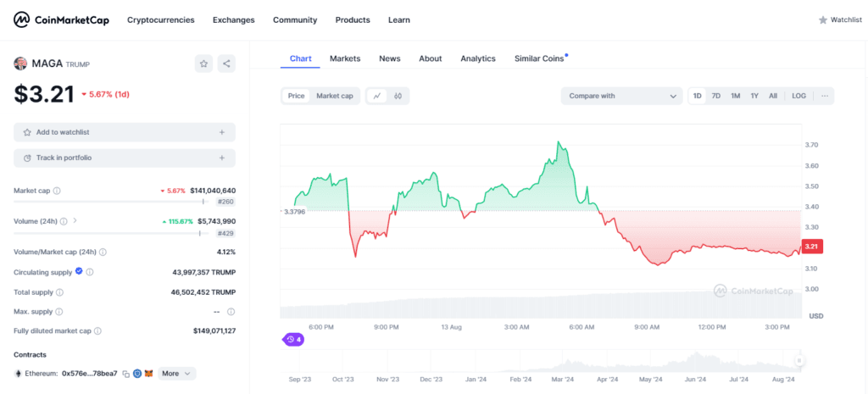
Task: Open the Fully diluted market cap info icon
Action: coord(97,331)
